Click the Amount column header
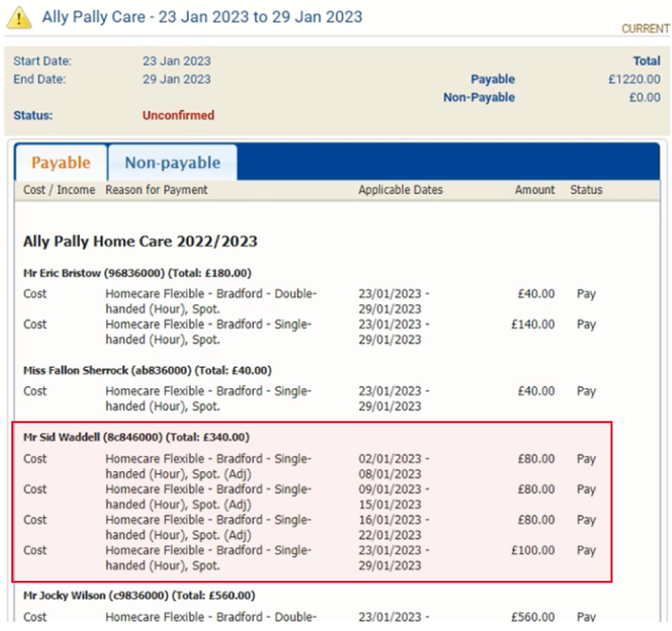This screenshot has height=631, width=672. tap(535, 190)
